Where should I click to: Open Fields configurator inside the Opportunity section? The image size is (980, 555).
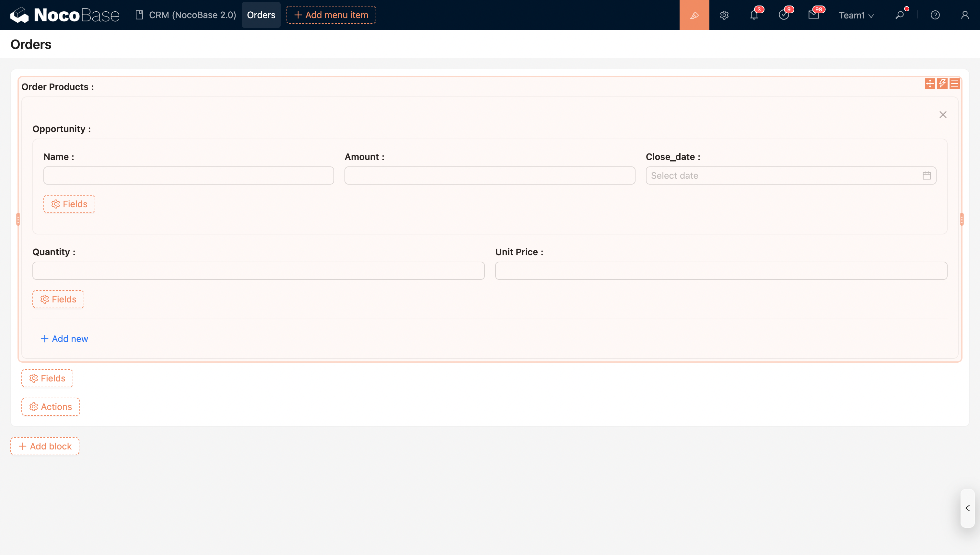[69, 204]
